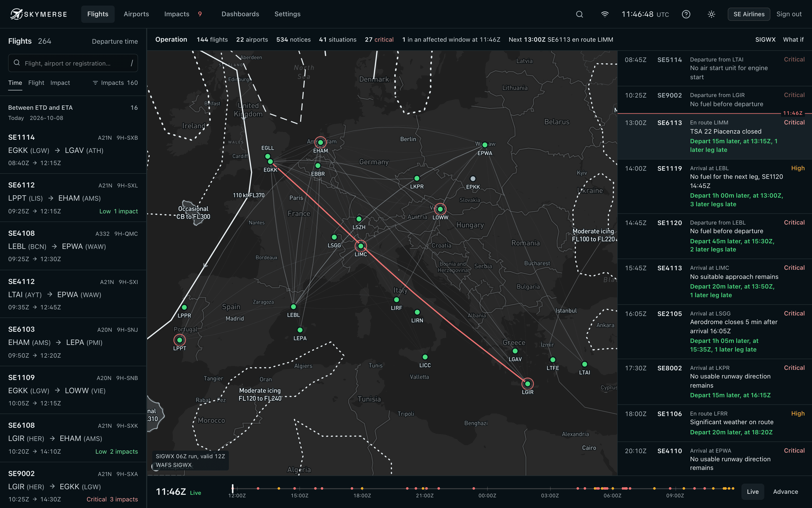Open the SE8002 arrival at LKPR situation

coord(715,382)
